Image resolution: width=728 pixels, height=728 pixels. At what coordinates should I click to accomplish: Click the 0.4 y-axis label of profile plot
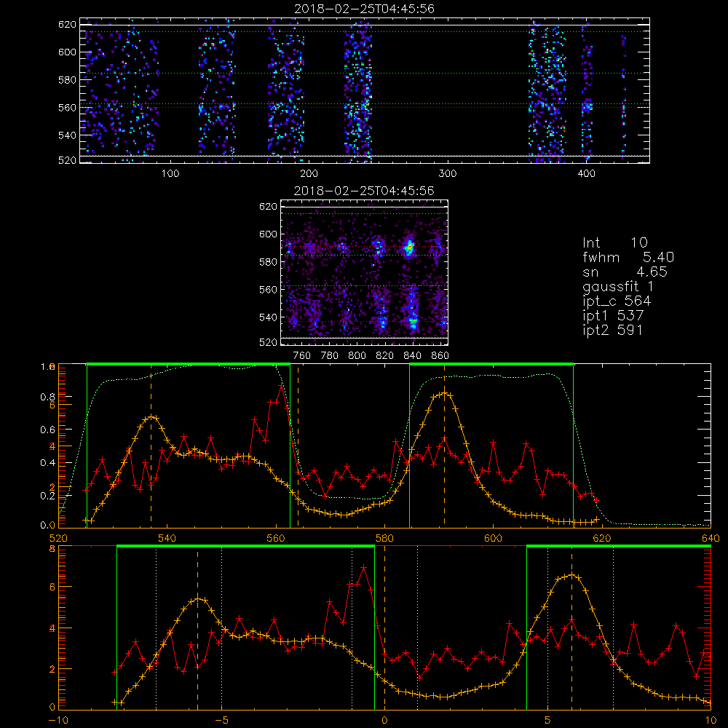pyautogui.click(x=47, y=463)
